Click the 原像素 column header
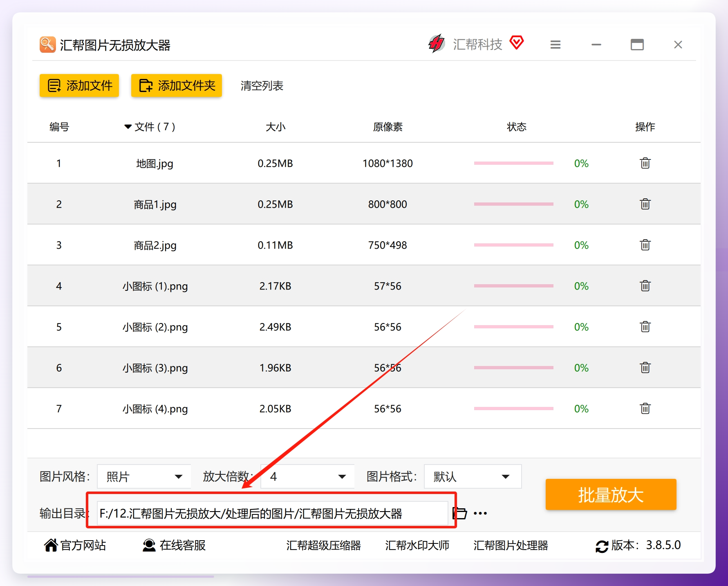Image resolution: width=728 pixels, height=586 pixels. point(388,127)
